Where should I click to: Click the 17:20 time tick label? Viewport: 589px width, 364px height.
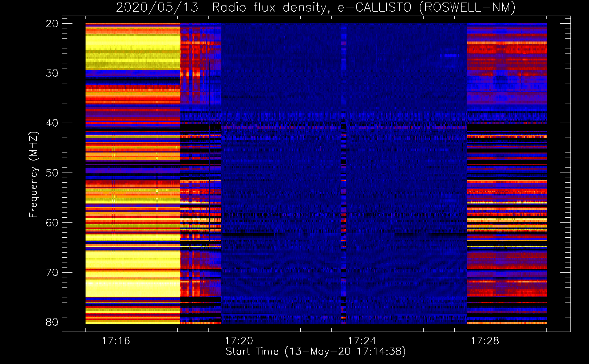pos(239,341)
